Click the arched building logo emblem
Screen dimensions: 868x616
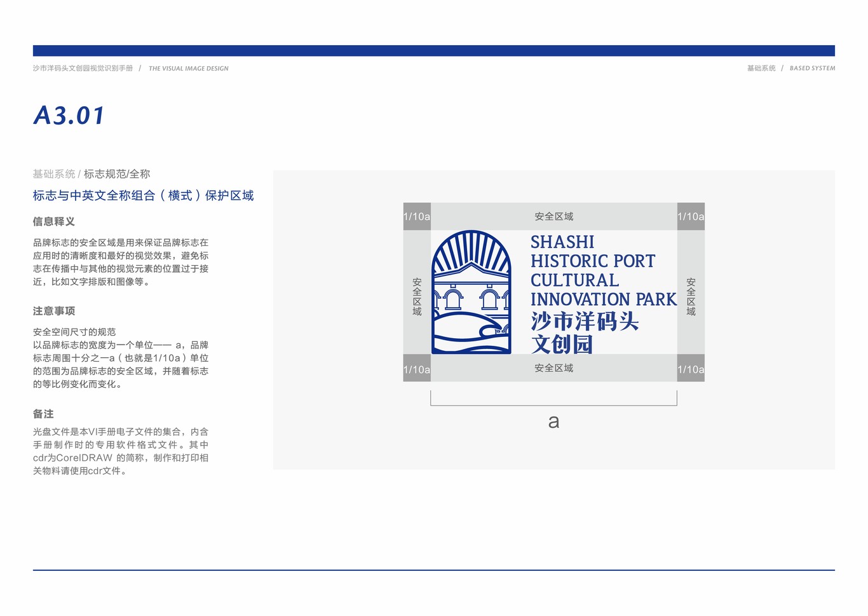click(471, 292)
